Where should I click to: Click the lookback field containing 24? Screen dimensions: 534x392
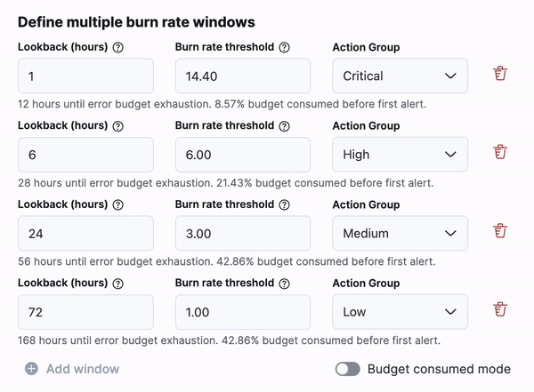click(x=85, y=234)
